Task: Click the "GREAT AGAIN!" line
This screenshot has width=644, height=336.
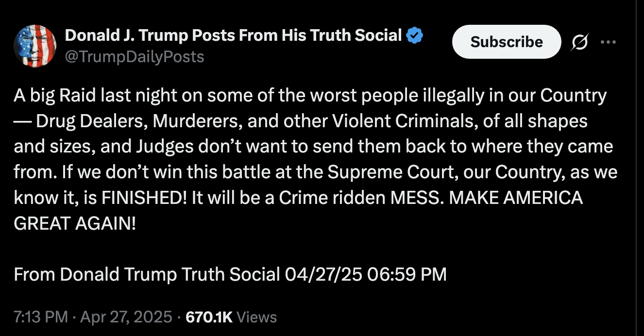Action: point(75,223)
